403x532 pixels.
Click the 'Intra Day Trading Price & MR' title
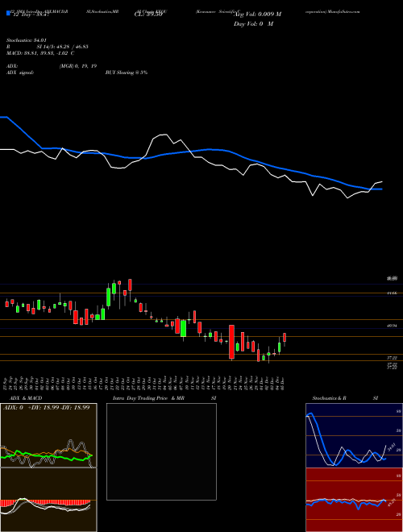click(148, 398)
